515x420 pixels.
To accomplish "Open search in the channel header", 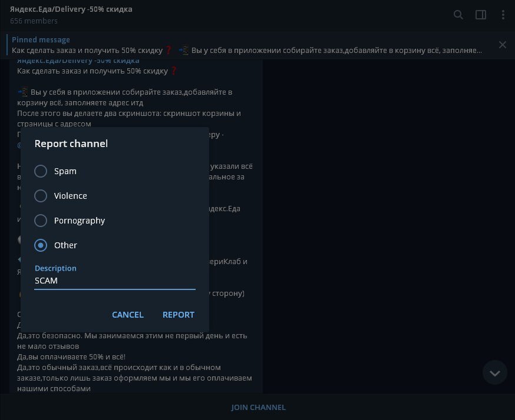I will click(458, 15).
